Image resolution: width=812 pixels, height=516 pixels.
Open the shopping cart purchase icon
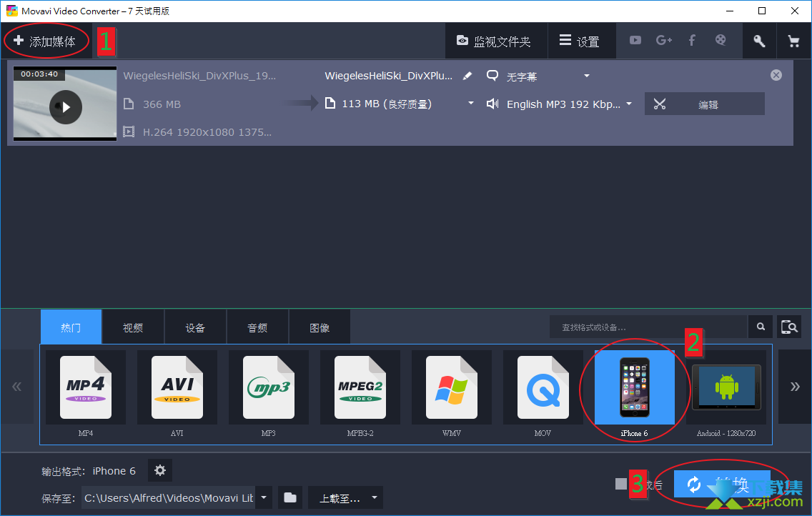tap(793, 41)
